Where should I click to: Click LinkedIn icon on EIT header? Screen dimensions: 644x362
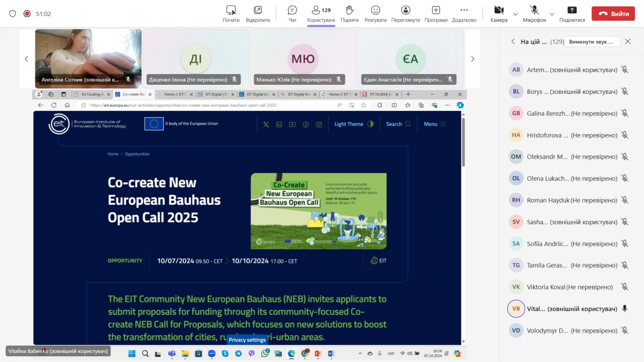click(279, 124)
